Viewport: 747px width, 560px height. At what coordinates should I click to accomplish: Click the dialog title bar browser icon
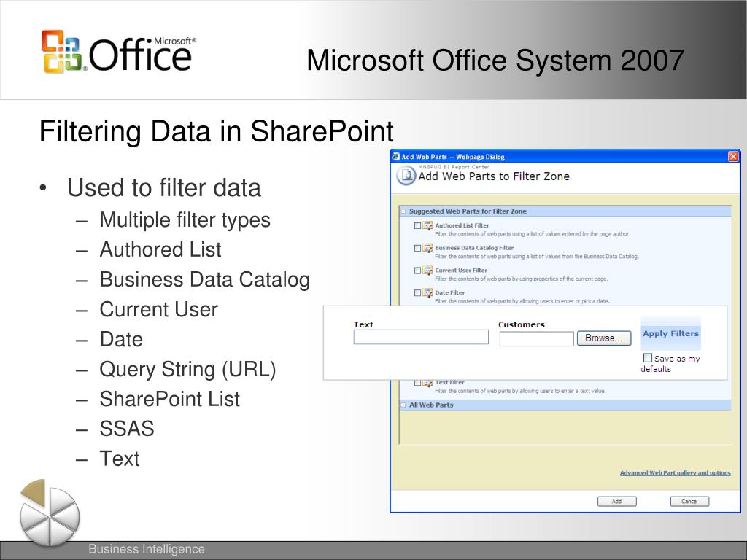[x=395, y=157]
